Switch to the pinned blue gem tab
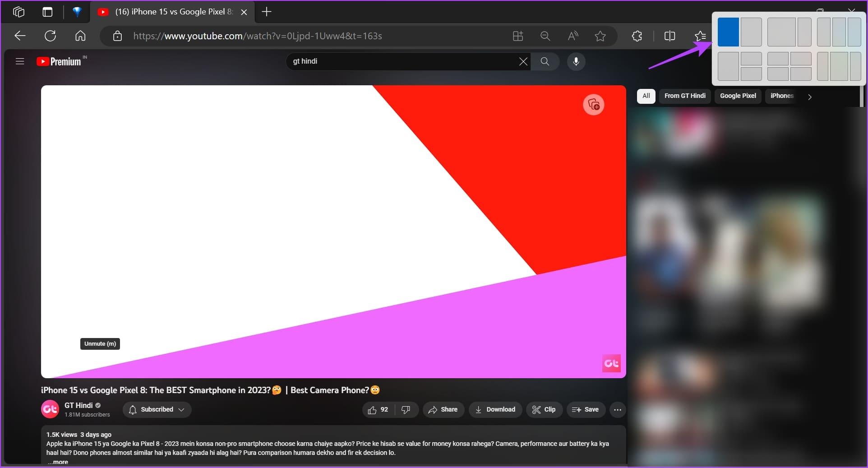The width and height of the screenshot is (868, 468). click(77, 12)
